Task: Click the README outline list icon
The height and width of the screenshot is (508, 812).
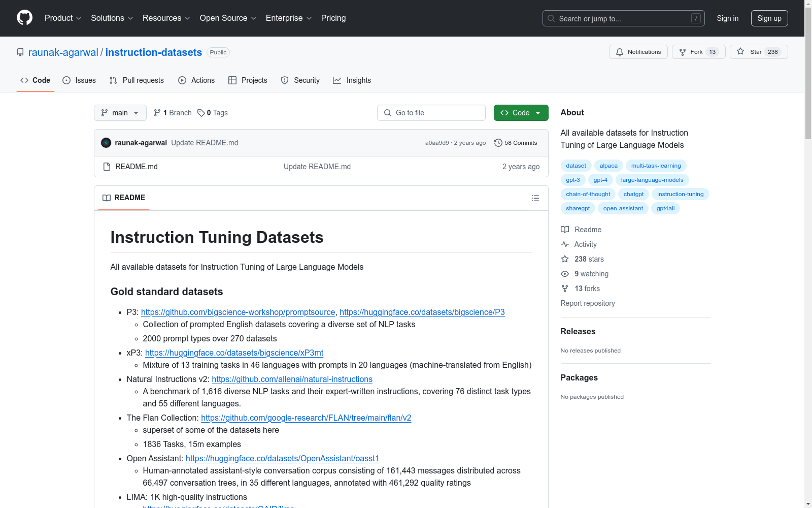Action: 535,198
